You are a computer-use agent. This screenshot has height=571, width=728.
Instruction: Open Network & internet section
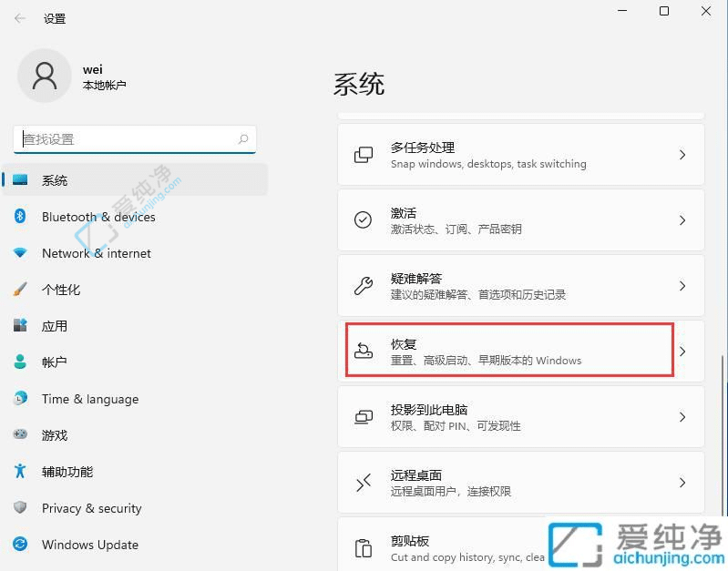pos(135,252)
